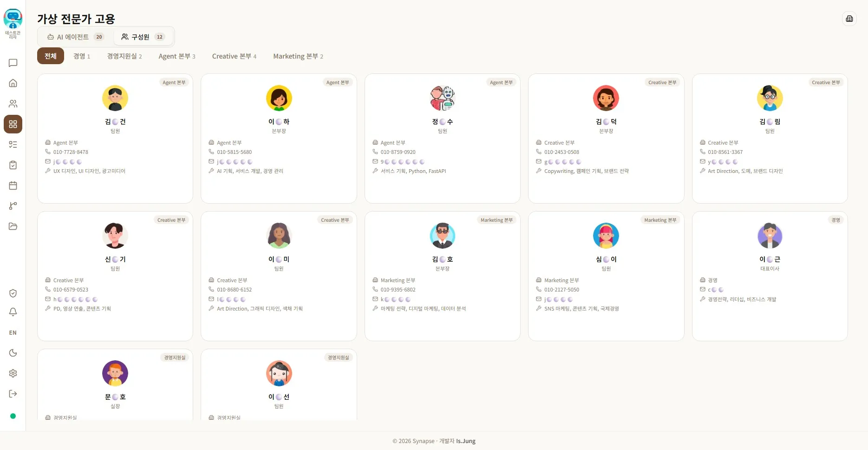Click phone number 010-7728-8478
The height and width of the screenshot is (450, 868).
[71, 152]
